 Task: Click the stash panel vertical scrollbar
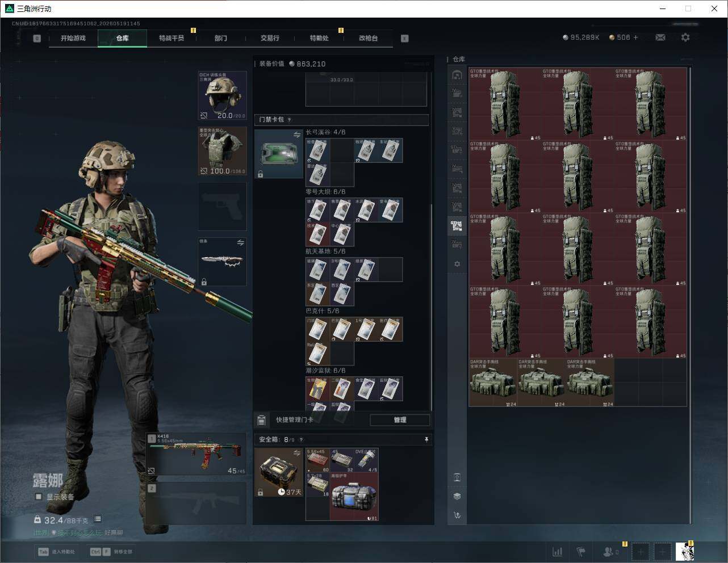click(691, 295)
